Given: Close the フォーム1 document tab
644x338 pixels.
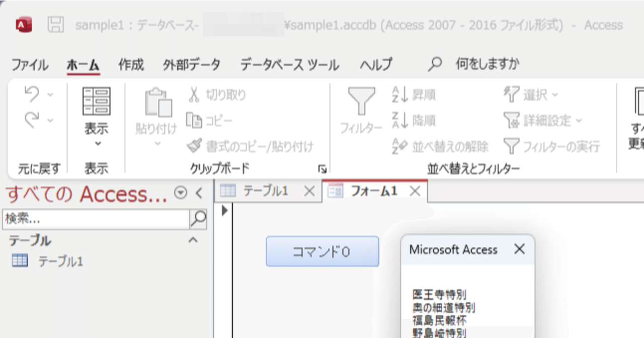Looking at the screenshot, I should click(415, 191).
